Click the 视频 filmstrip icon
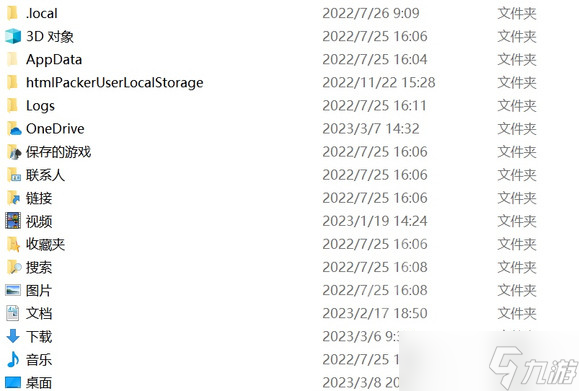579x391 pixels. pyautogui.click(x=13, y=221)
